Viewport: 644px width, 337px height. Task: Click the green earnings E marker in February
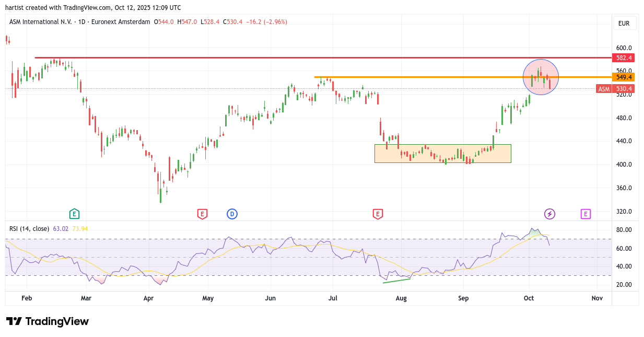coord(74,213)
